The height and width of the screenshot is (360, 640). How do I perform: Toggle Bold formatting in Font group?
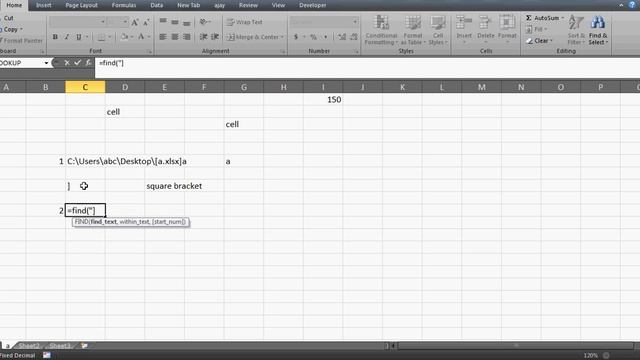coord(55,37)
